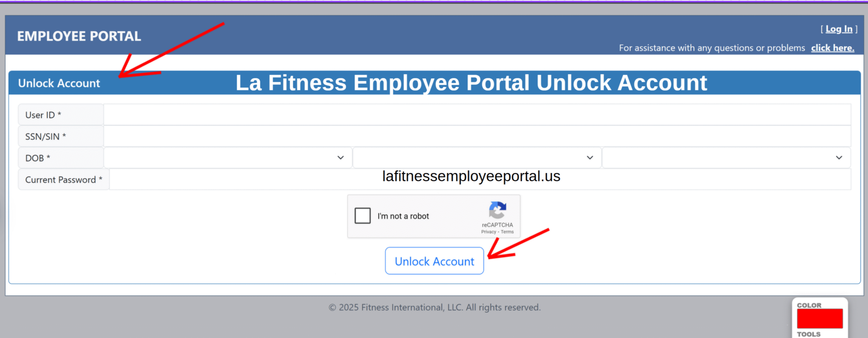This screenshot has width=868, height=338.
Task: Pick the red COLOR swatch
Action: click(820, 318)
